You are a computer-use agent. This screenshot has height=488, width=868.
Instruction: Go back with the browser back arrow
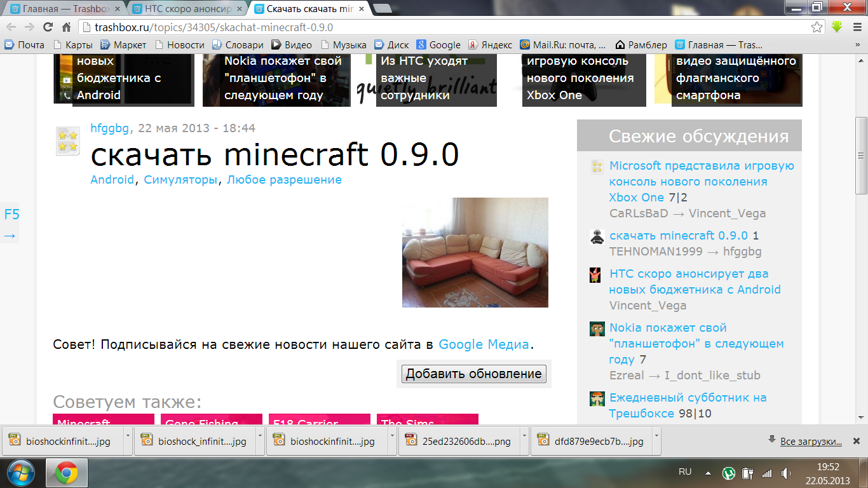pyautogui.click(x=11, y=27)
